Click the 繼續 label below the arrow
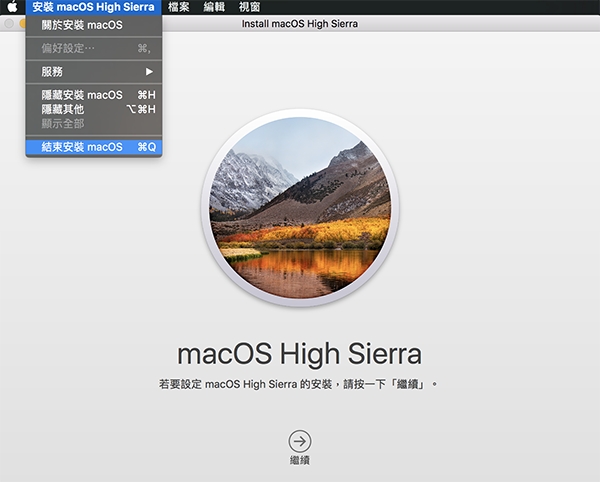This screenshot has height=482, width=600. point(300,460)
